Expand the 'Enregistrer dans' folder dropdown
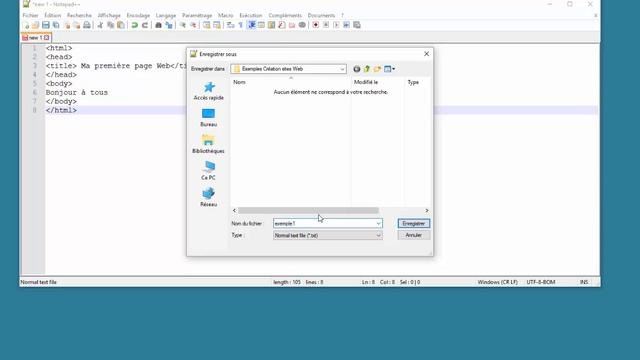The image size is (640, 360). (x=342, y=69)
